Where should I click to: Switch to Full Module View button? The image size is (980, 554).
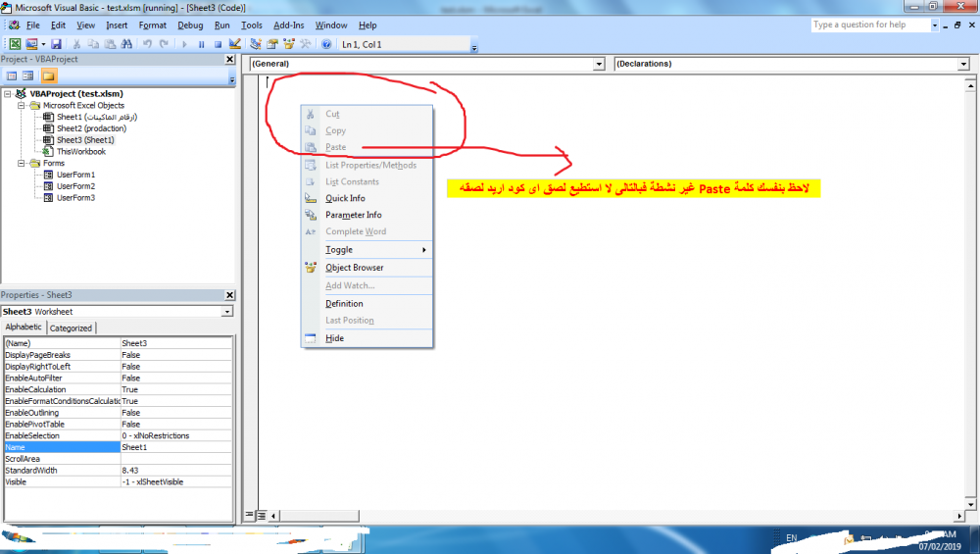pos(262,515)
